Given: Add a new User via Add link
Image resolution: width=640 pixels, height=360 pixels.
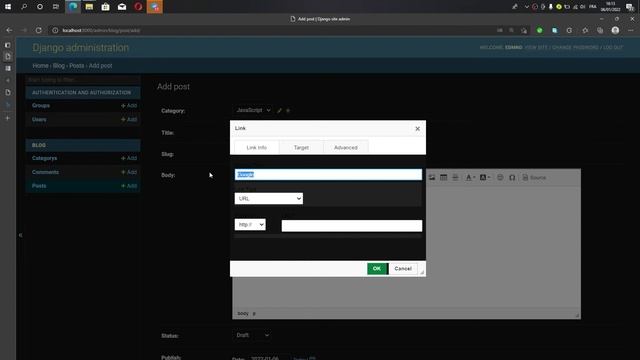Looking at the screenshot, I should (129, 120).
